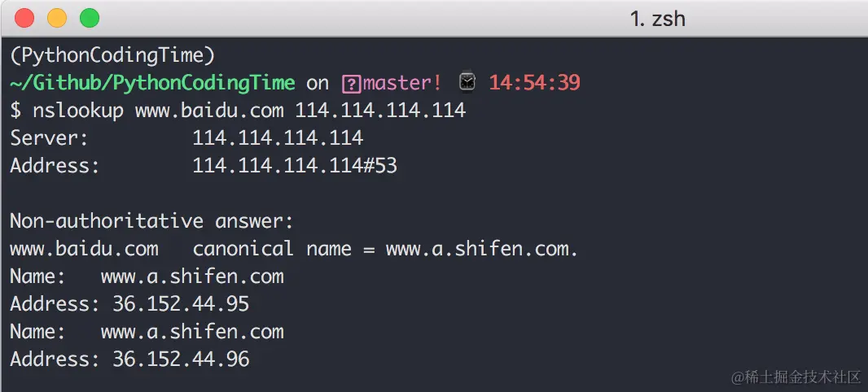Click the IP address 36.152.44.96
This screenshot has height=392, width=868.
click(181, 359)
